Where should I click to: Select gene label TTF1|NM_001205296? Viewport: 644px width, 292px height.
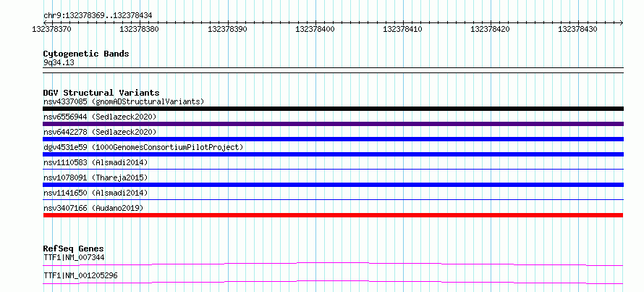[x=80, y=275]
